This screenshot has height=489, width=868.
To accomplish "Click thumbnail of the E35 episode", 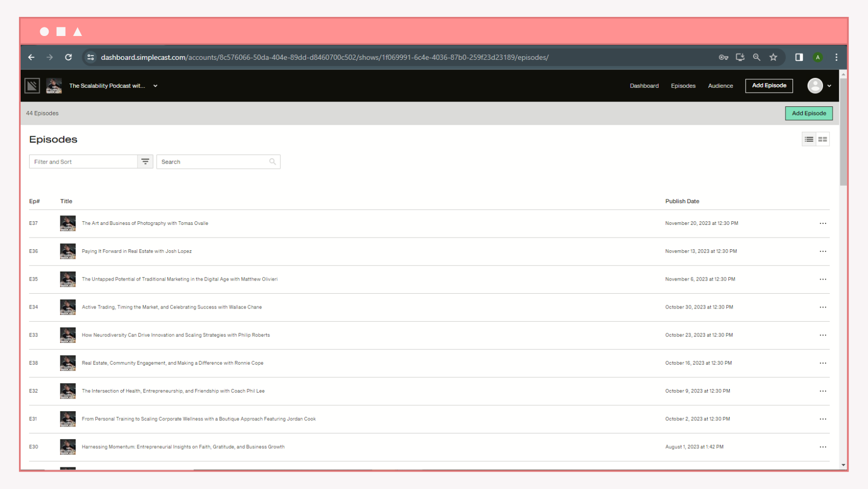I will click(x=68, y=279).
